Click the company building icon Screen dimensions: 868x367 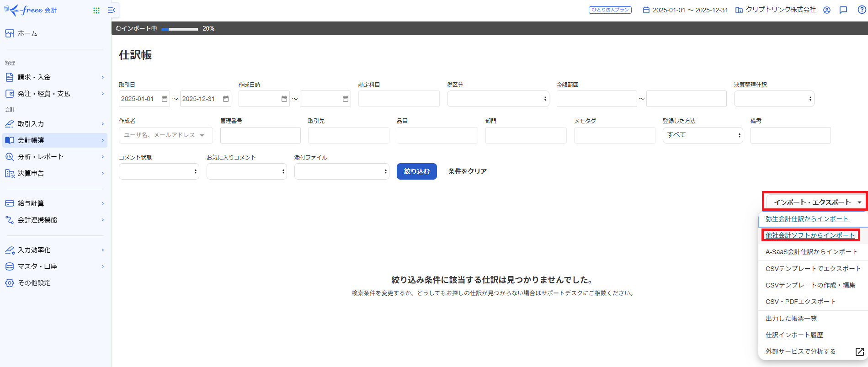pyautogui.click(x=739, y=10)
